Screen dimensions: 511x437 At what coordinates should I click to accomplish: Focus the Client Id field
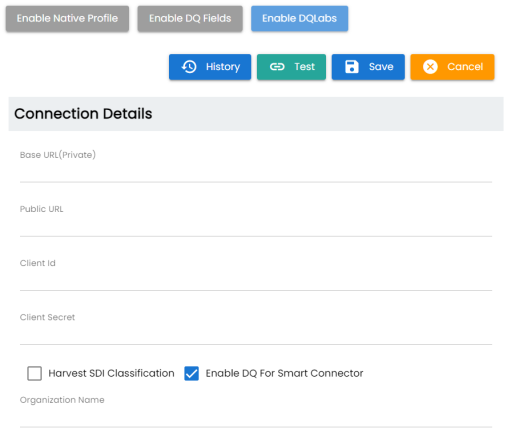point(256,280)
